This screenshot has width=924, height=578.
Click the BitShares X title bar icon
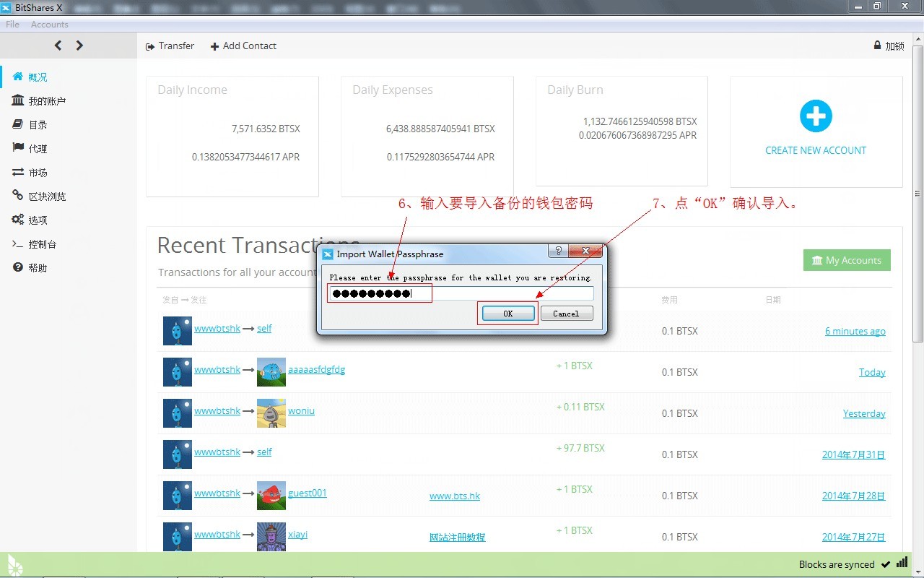[7, 7]
